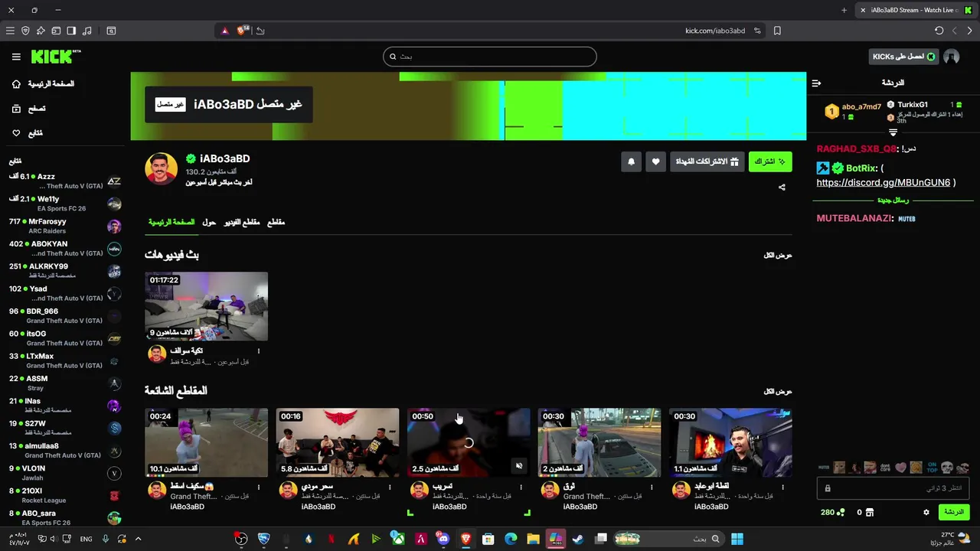The height and width of the screenshot is (551, 980).
Task: Open File Explorer from the taskbar
Action: (533, 539)
